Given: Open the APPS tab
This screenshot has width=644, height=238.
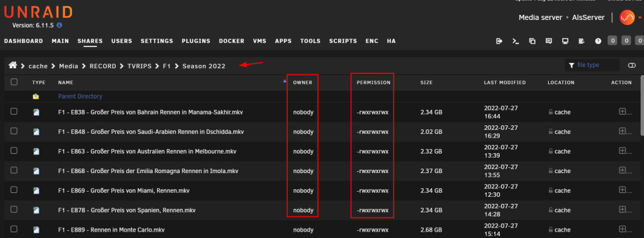Looking at the screenshot, I should 283,41.
